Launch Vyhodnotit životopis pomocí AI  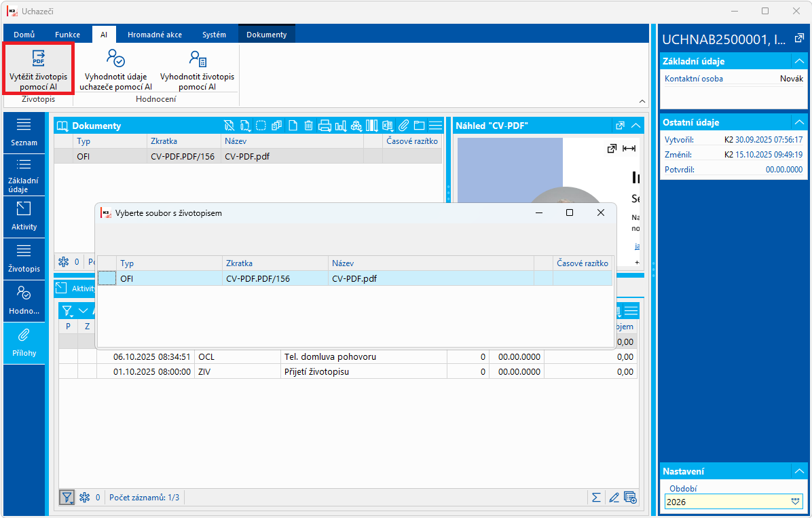(x=198, y=69)
